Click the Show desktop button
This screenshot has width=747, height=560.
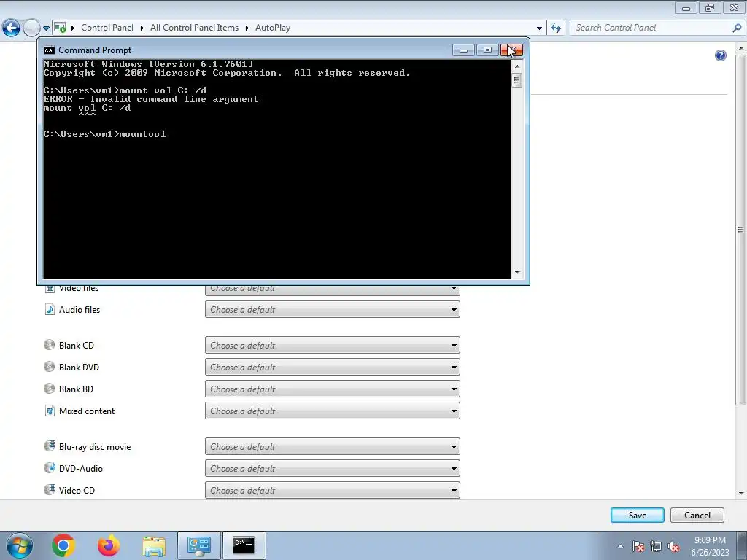click(741, 545)
